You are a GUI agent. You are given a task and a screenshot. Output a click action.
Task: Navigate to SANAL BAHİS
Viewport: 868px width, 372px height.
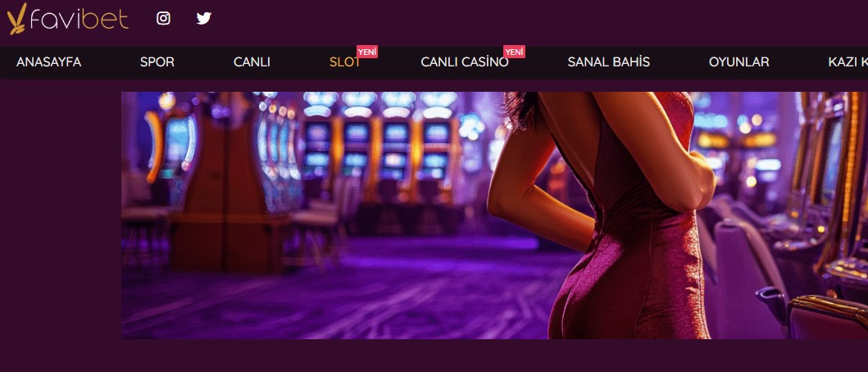pyautogui.click(x=608, y=62)
